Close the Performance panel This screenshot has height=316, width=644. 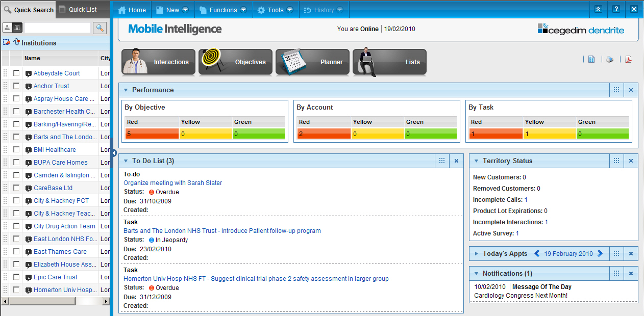(631, 90)
